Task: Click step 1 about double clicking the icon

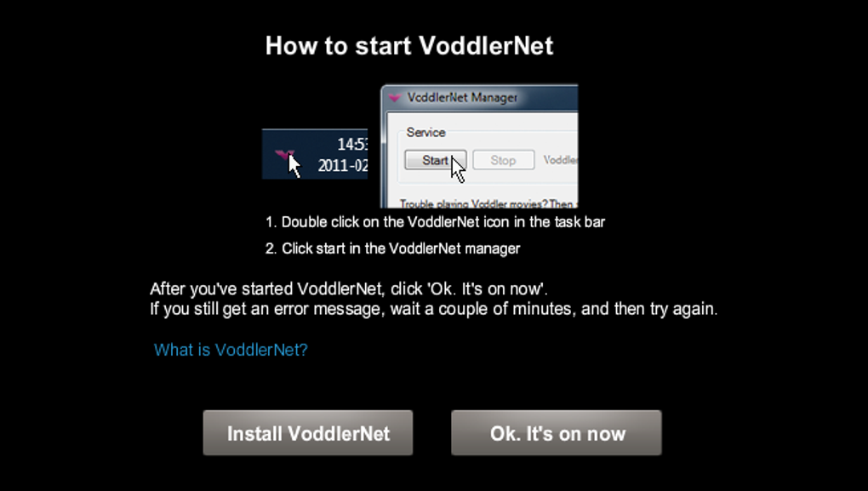Action: tap(435, 222)
